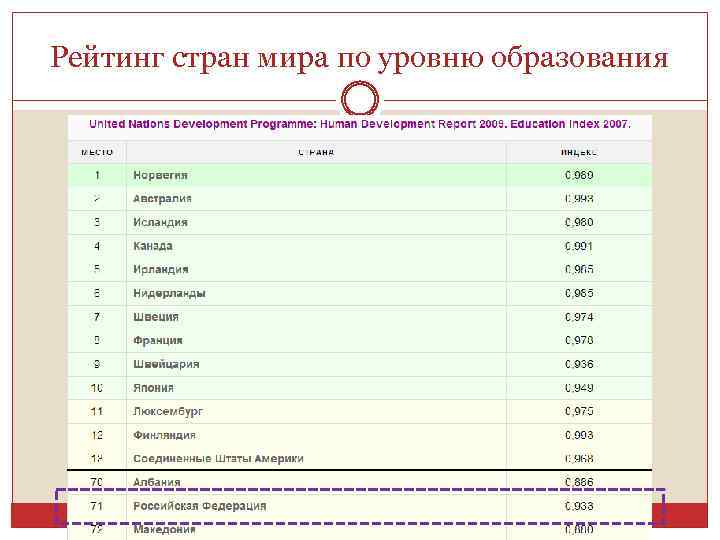This screenshot has height=540, width=720.
Task: Click the index value in the Норвегия row
Action: pos(579,175)
